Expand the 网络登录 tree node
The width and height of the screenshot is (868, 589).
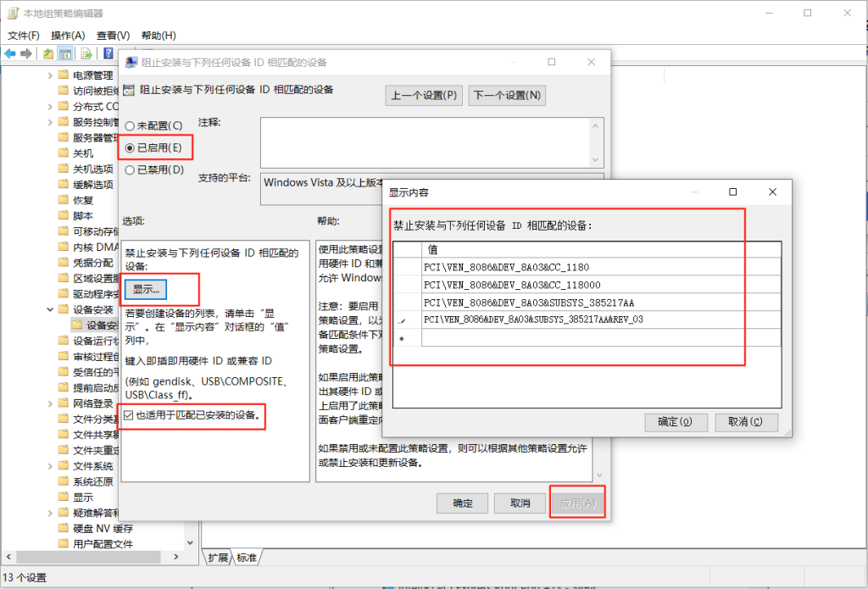click(x=50, y=403)
